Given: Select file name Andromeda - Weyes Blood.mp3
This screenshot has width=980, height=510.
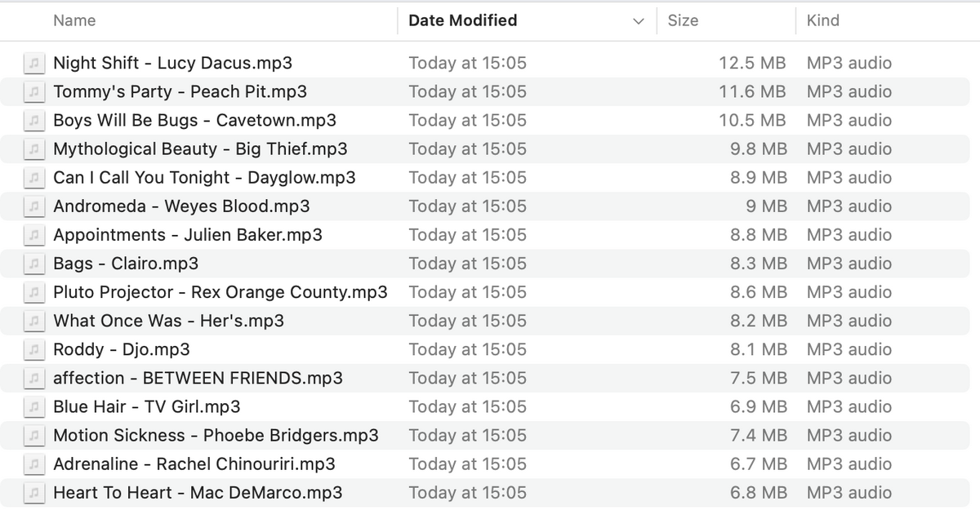Looking at the screenshot, I should 181,206.
